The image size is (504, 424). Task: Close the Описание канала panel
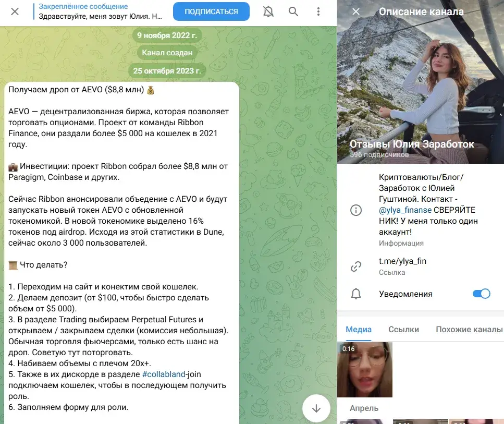(x=356, y=11)
